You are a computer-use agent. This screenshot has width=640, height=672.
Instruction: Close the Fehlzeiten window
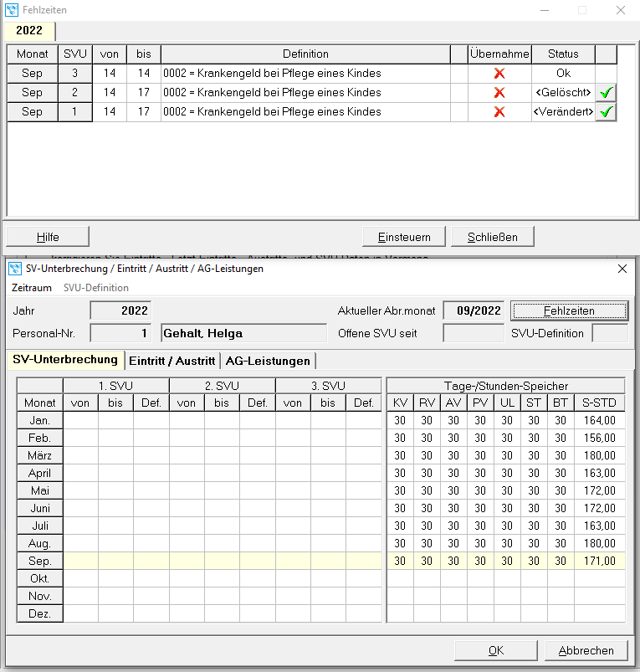[x=620, y=10]
